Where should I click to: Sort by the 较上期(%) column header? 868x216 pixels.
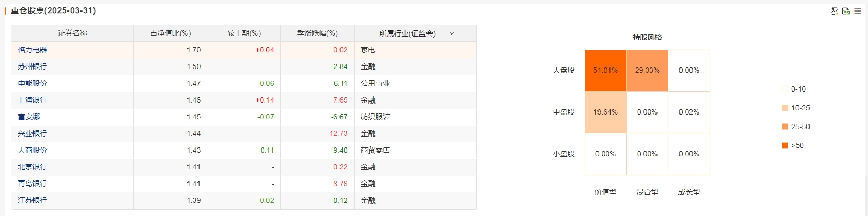point(244,33)
